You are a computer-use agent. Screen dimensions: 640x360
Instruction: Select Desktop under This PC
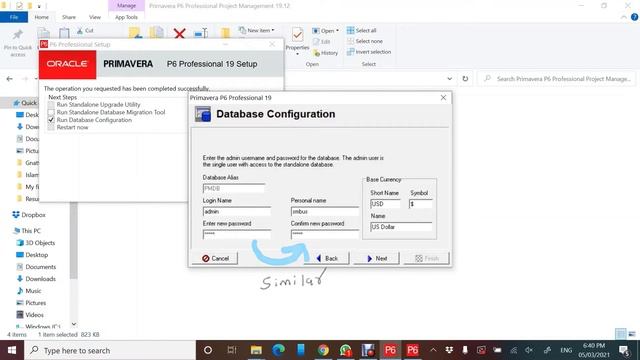point(32,255)
